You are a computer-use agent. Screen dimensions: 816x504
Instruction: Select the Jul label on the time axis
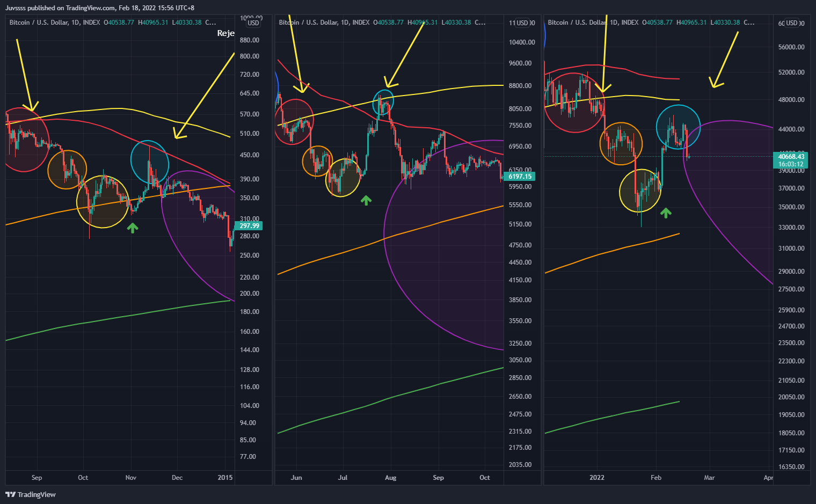343,478
